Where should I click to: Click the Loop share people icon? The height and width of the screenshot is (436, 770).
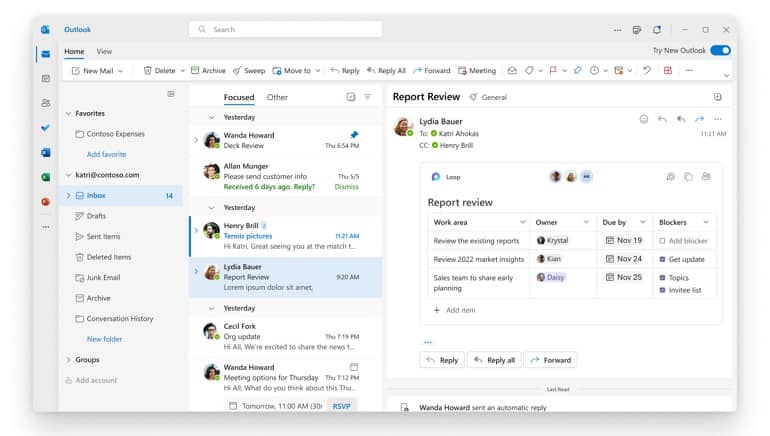706,177
